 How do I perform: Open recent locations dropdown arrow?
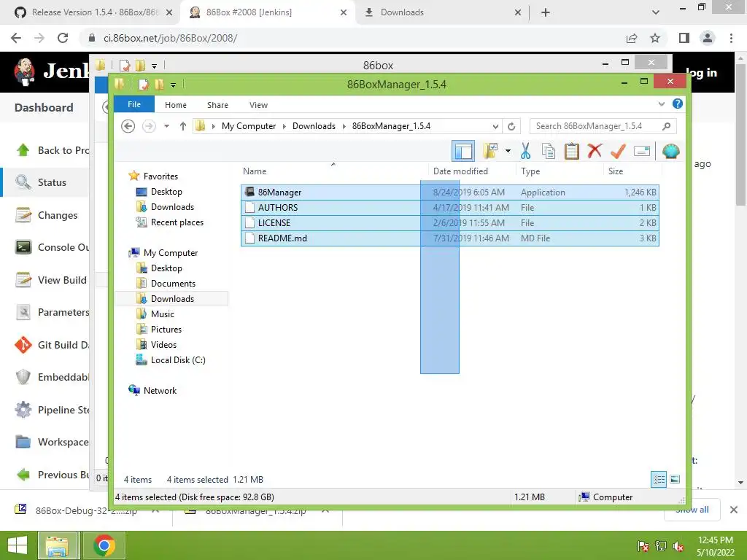pyautogui.click(x=167, y=126)
